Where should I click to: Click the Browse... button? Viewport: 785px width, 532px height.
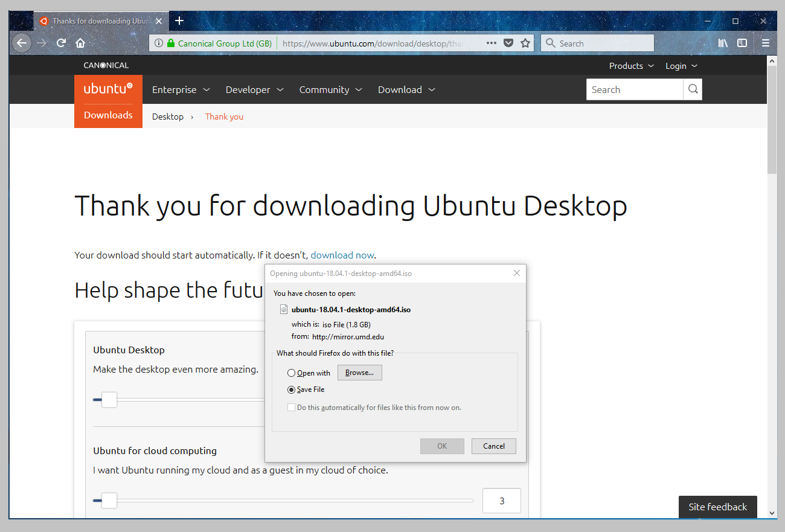click(359, 373)
